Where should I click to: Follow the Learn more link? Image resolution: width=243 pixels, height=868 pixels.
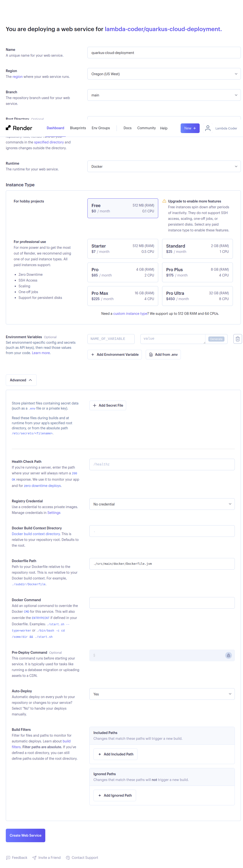click(41, 353)
